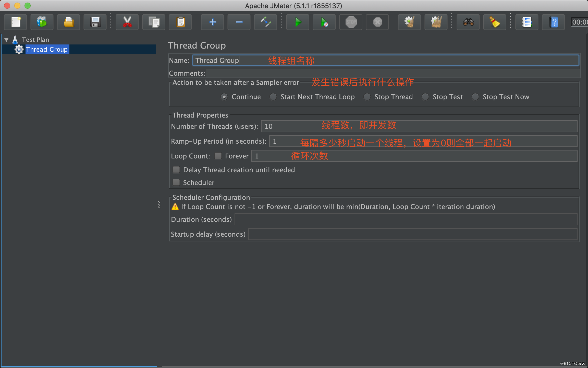This screenshot has height=368, width=588.
Task: Copy the selected element
Action: point(154,22)
